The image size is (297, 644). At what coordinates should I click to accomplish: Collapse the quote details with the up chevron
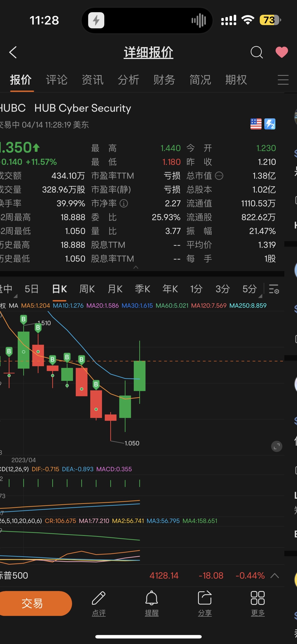pyautogui.click(x=136, y=267)
